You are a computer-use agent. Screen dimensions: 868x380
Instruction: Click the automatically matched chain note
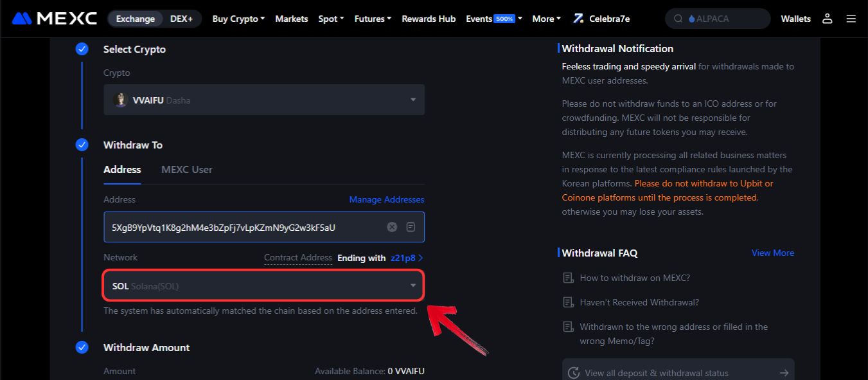point(260,311)
